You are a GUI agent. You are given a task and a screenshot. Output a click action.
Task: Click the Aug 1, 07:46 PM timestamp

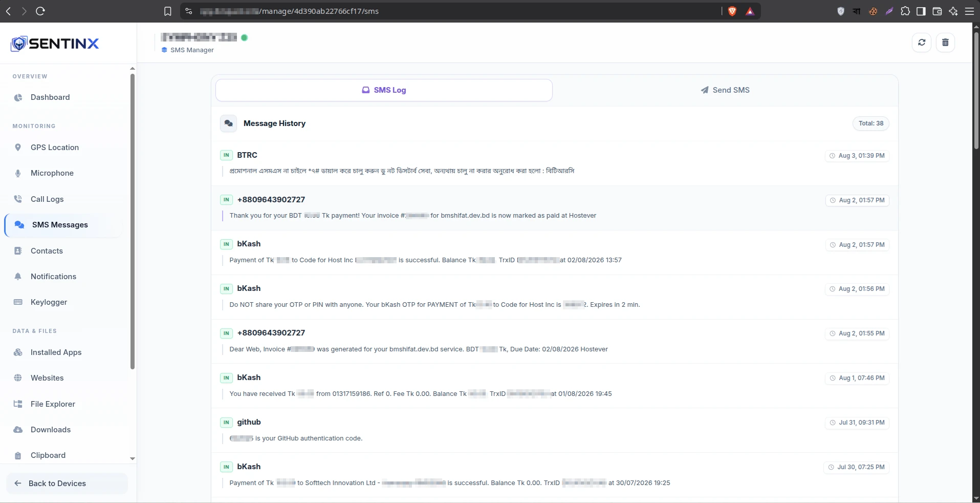point(857,378)
